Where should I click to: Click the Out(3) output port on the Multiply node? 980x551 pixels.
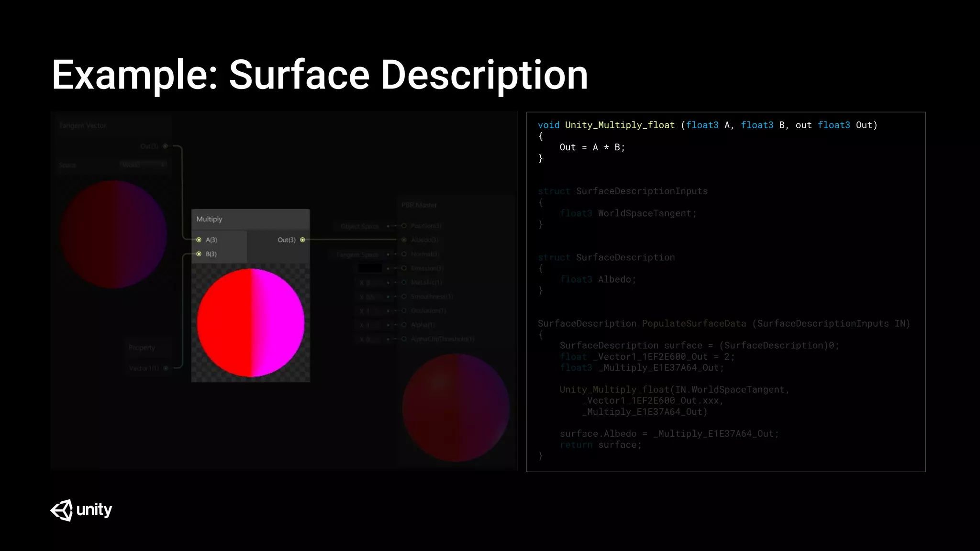tap(302, 240)
